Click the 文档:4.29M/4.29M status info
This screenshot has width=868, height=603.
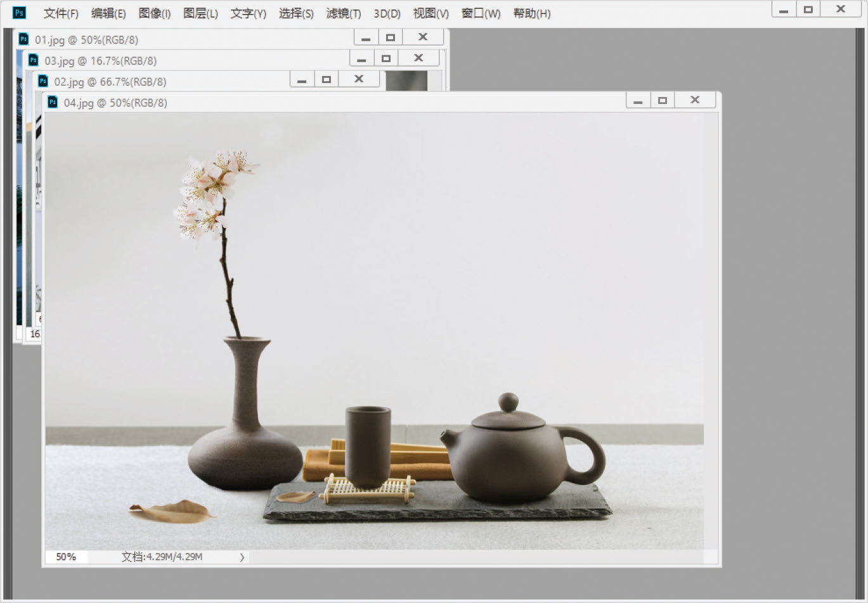pyautogui.click(x=162, y=557)
